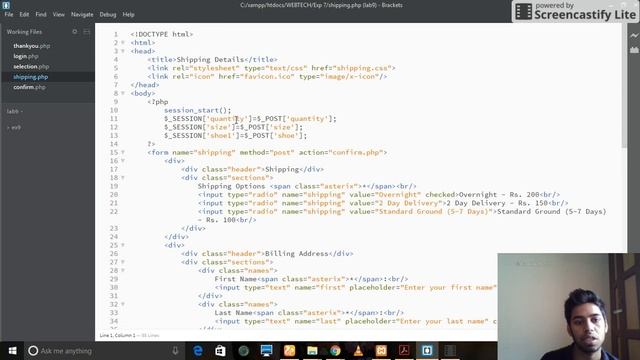Click the dark green round taskbar icon
The image size is (640, 360).
click(244, 351)
